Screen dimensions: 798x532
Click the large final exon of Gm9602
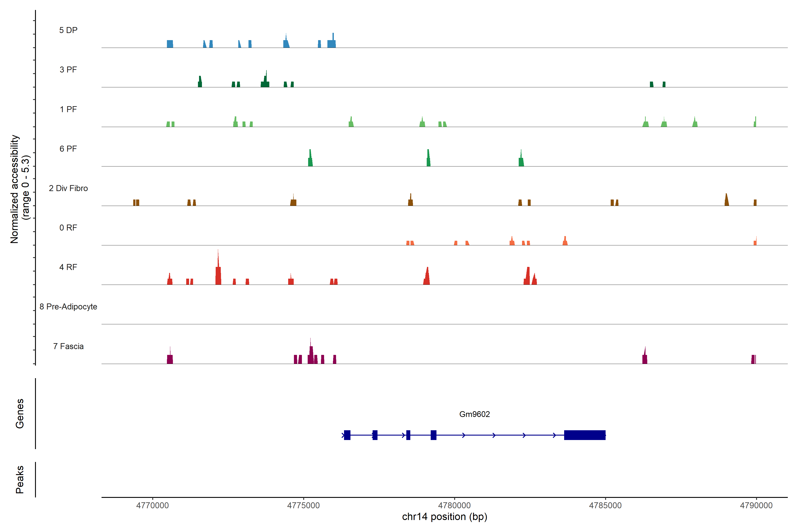point(585,435)
